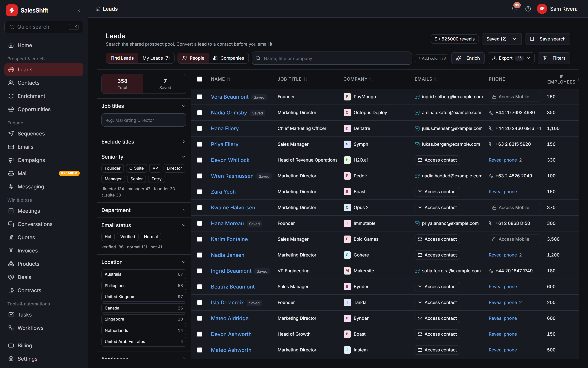This screenshot has width=588, height=368.
Task: Click the Name, title or company search box
Action: [332, 58]
